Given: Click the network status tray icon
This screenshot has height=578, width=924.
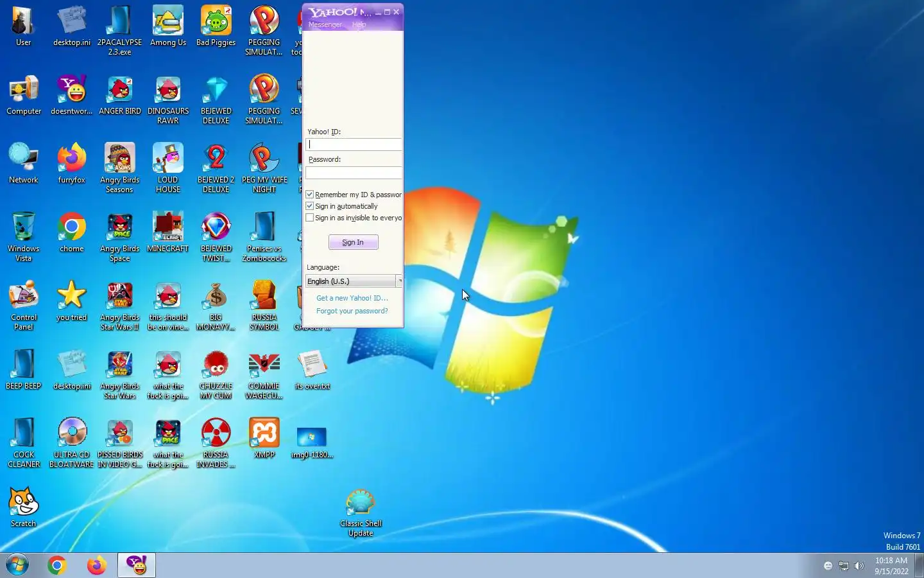Looking at the screenshot, I should click(x=844, y=566).
